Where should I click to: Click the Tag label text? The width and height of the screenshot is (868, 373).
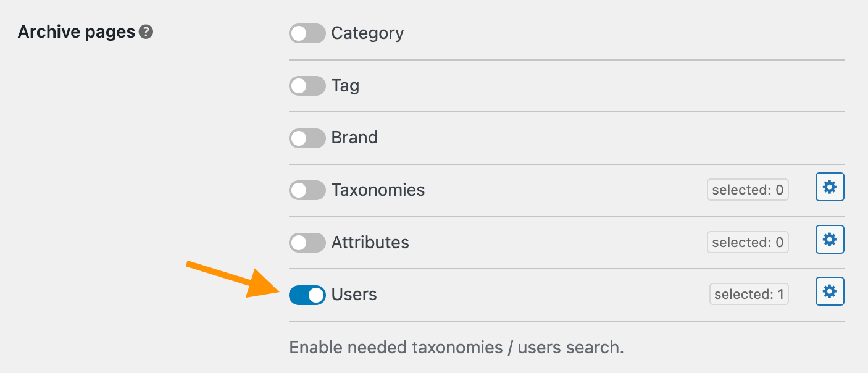345,86
